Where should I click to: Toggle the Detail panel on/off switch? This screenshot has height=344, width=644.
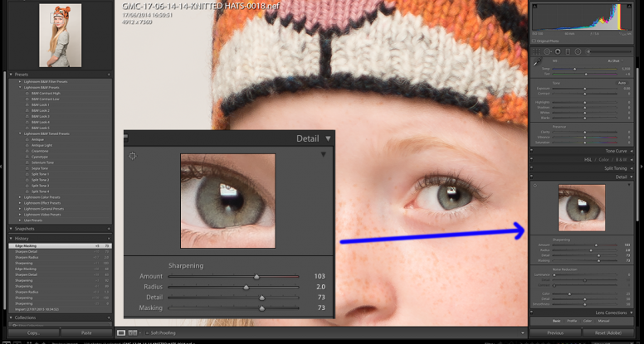pyautogui.click(x=531, y=177)
